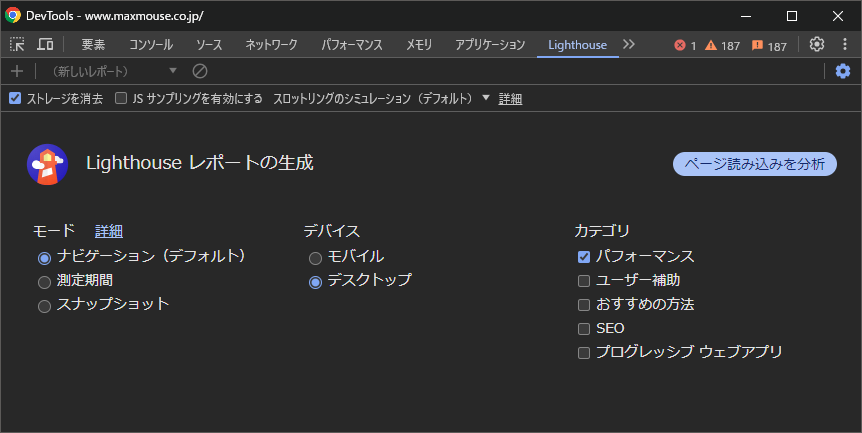Open the 詳細 link next to throttling
Image resolution: width=862 pixels, height=433 pixels.
(x=510, y=99)
